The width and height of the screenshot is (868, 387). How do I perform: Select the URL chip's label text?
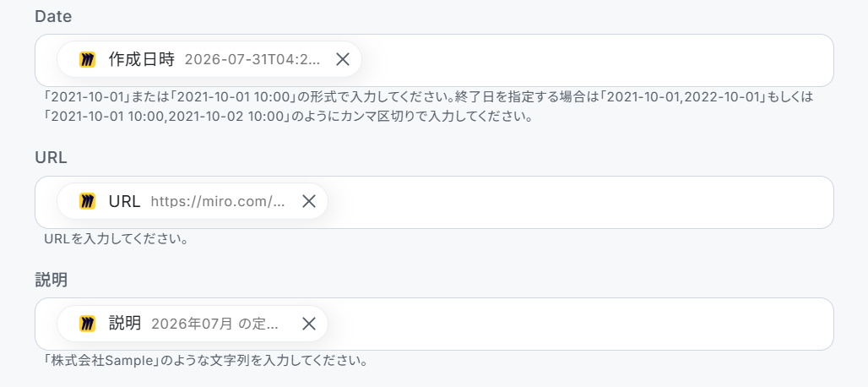tap(125, 202)
